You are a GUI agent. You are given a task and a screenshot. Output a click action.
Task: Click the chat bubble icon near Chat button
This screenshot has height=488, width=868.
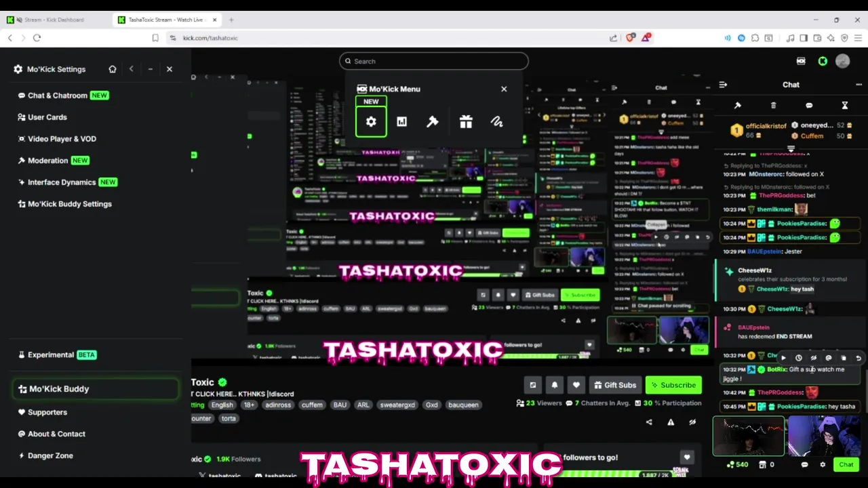coord(804,464)
